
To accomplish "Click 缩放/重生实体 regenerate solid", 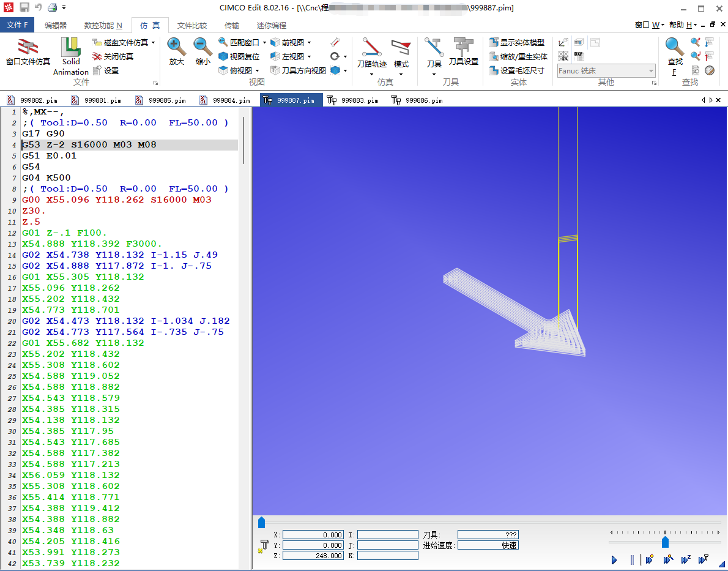I will coord(518,56).
